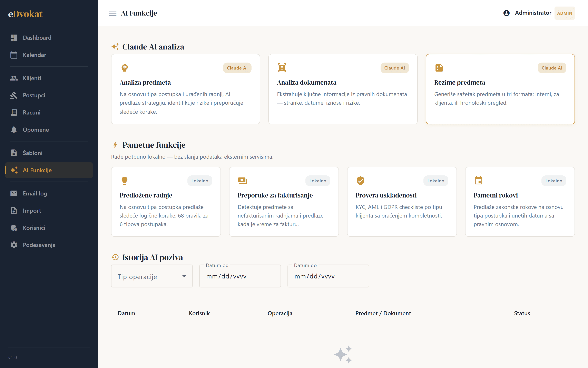Image resolution: width=588 pixels, height=368 pixels.
Task: Click the Pametni rokovi calendar icon
Action: (x=478, y=180)
